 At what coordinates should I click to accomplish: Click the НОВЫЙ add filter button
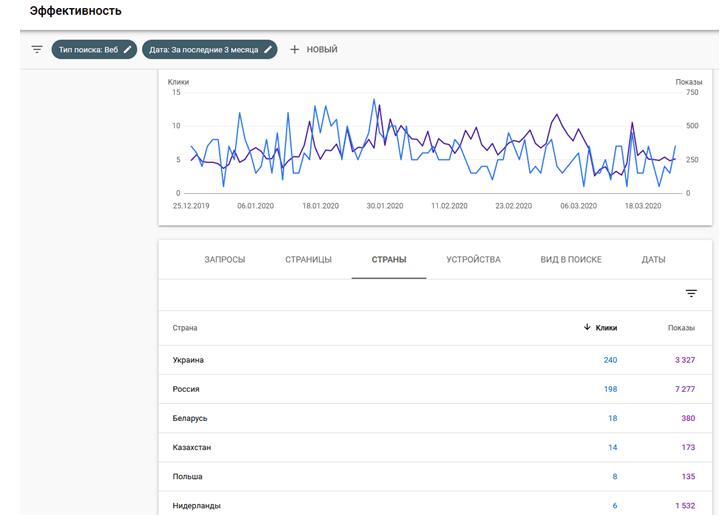point(321,49)
